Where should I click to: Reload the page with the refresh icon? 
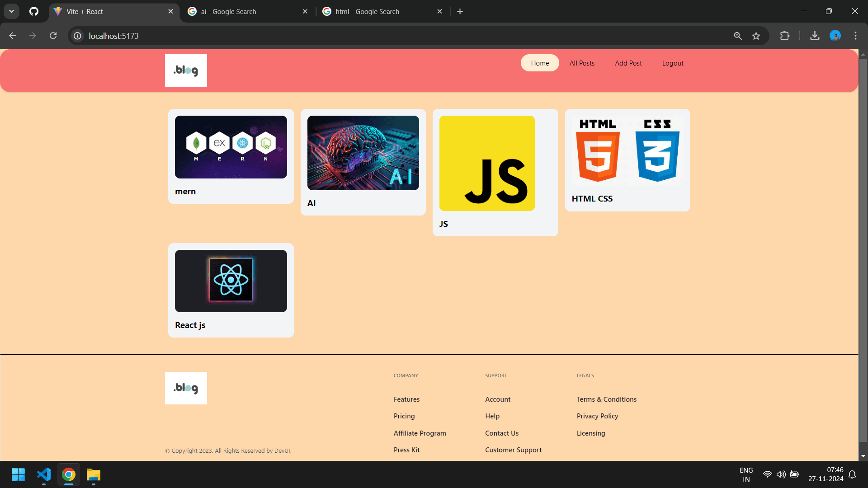(x=53, y=36)
